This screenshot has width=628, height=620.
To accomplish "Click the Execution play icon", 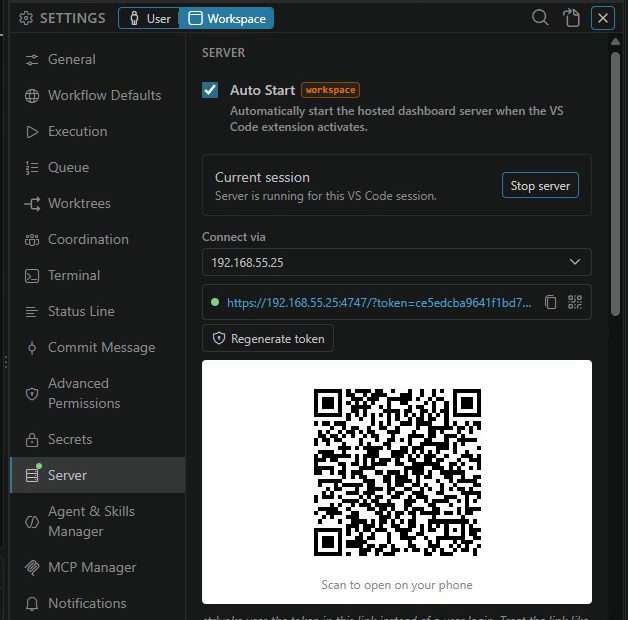I will [32, 132].
